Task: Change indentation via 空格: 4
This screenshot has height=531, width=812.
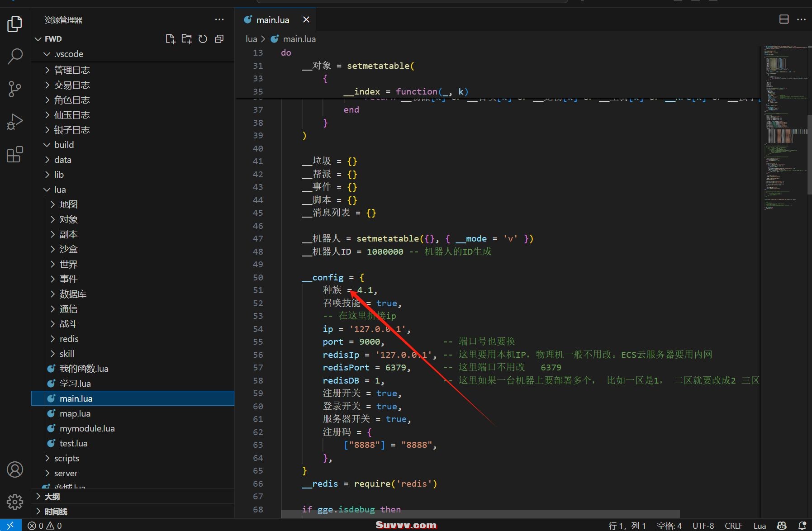Action: [669, 526]
